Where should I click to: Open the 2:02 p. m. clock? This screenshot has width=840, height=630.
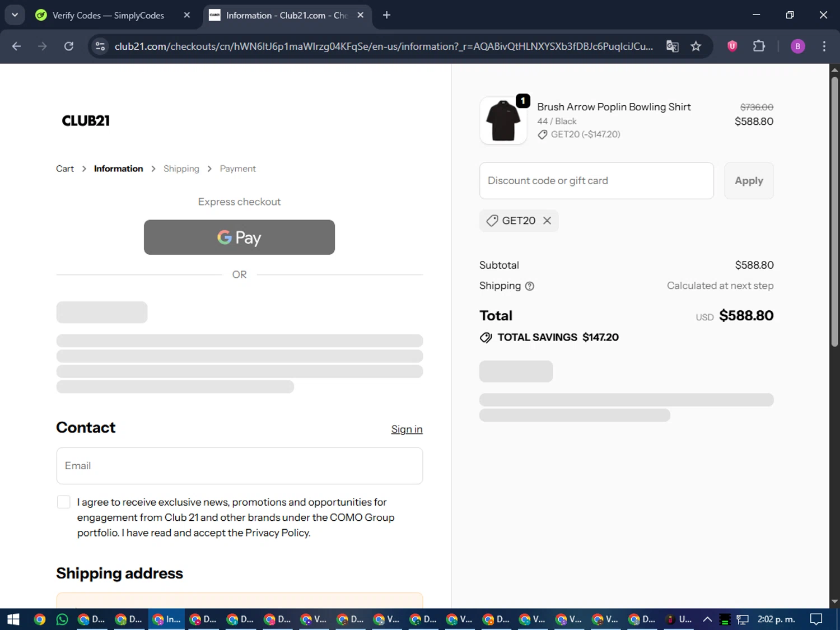coord(776,619)
